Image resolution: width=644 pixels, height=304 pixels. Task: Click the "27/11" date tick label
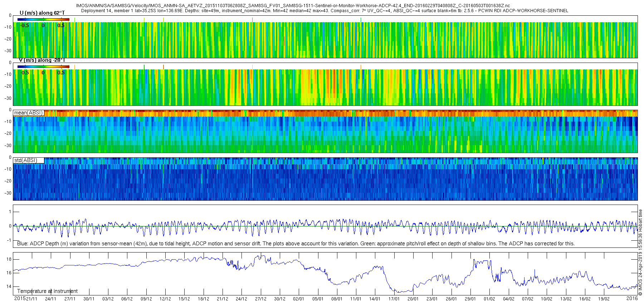point(70,299)
